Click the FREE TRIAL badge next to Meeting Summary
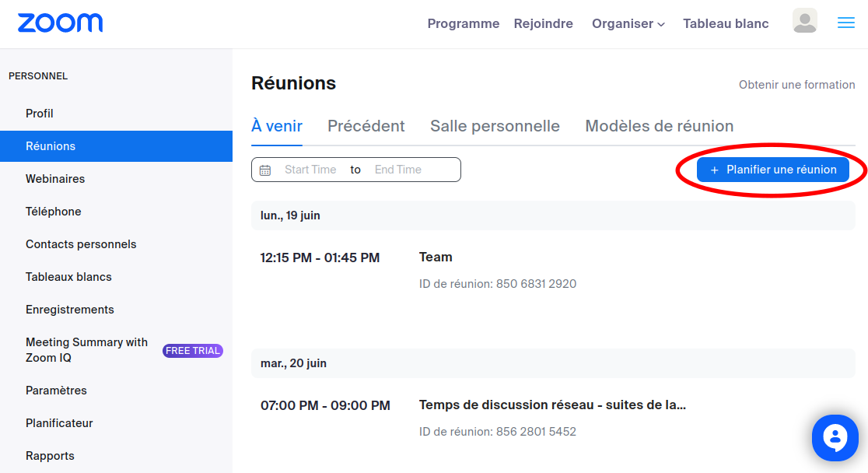The width and height of the screenshot is (868, 473). coord(192,350)
